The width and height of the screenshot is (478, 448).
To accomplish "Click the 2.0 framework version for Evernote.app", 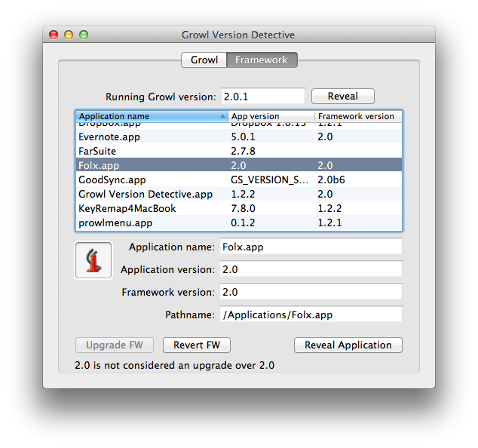I will pos(325,137).
